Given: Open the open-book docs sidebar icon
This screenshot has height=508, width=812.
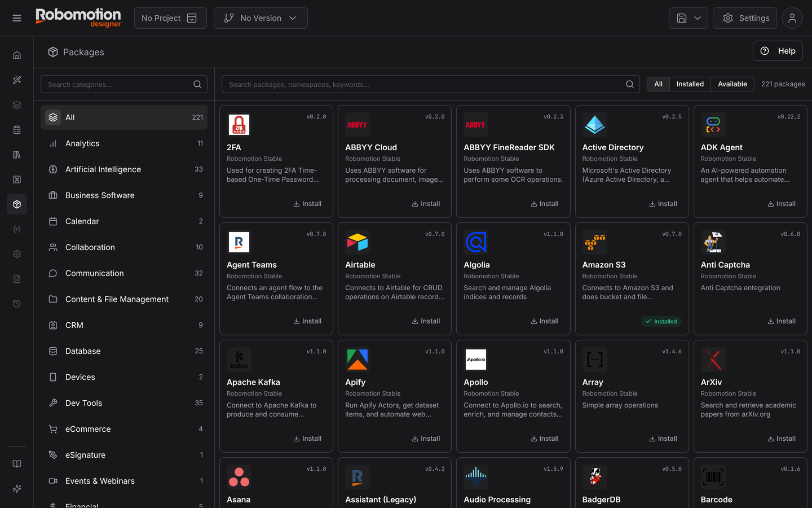Looking at the screenshot, I should [17, 464].
